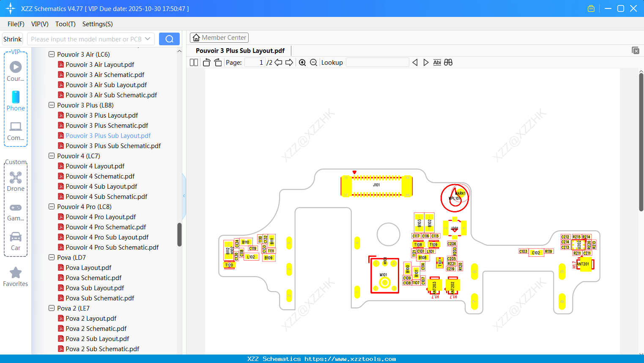
Task: Click the binoculars search icon
Action: click(448, 63)
